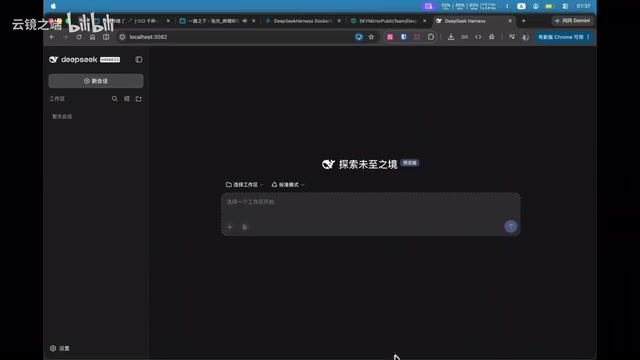Open the extensions puzzle icon
The image size is (640, 360).
[431, 37]
